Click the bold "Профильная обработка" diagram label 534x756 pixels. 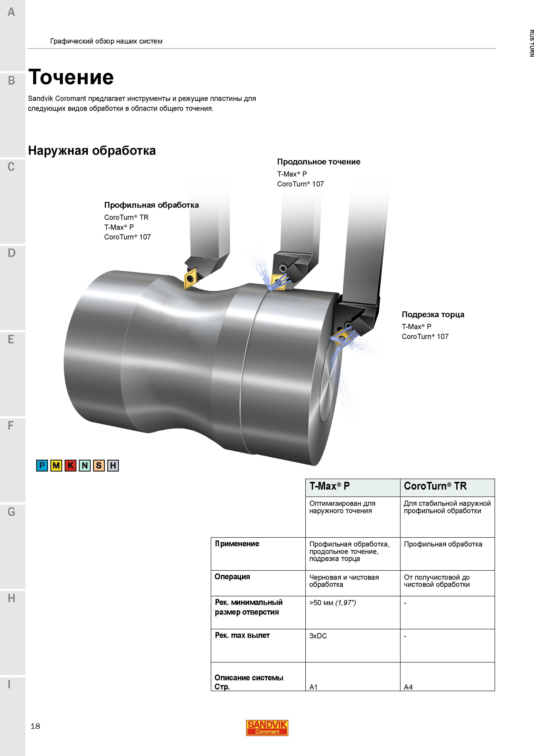151,205
